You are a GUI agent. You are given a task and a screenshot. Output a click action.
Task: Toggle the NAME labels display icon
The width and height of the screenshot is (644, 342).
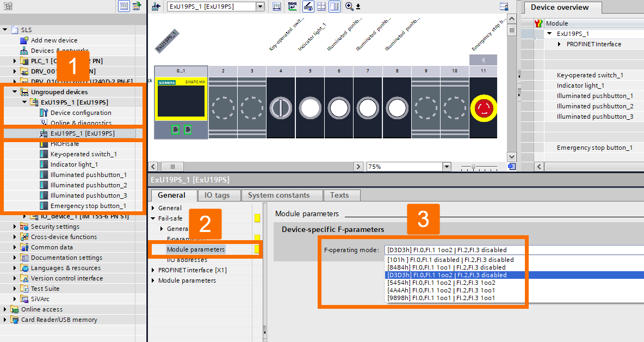point(292,7)
